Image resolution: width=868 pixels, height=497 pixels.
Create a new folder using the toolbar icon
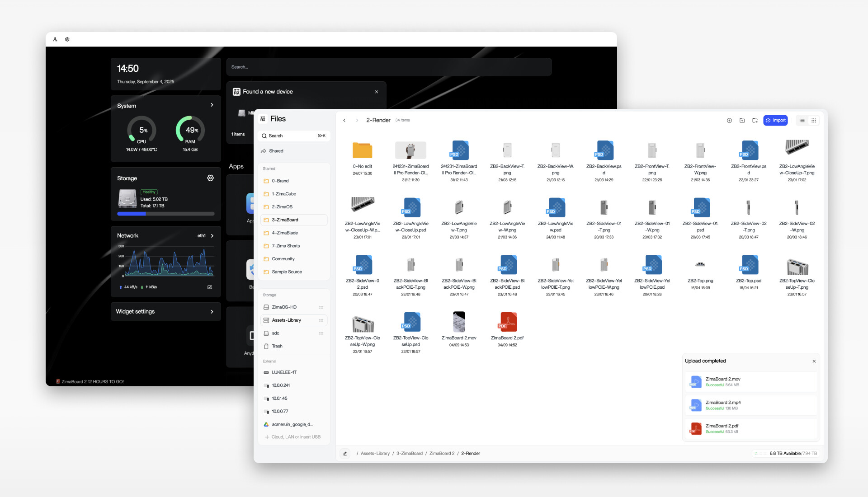(742, 121)
